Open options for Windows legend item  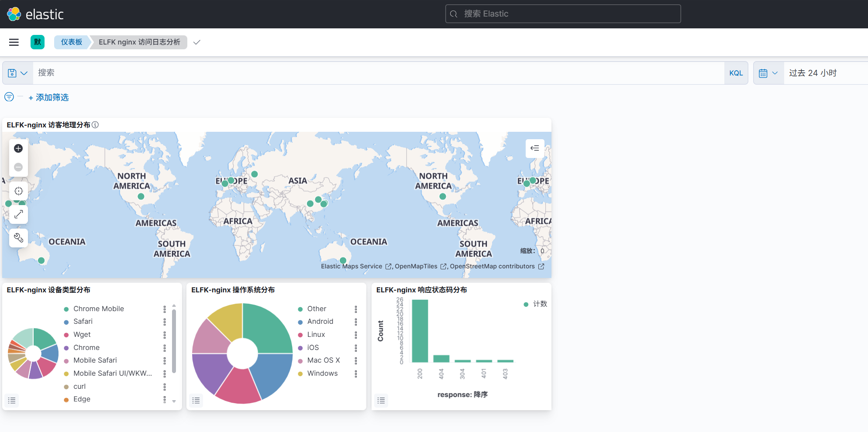point(356,374)
